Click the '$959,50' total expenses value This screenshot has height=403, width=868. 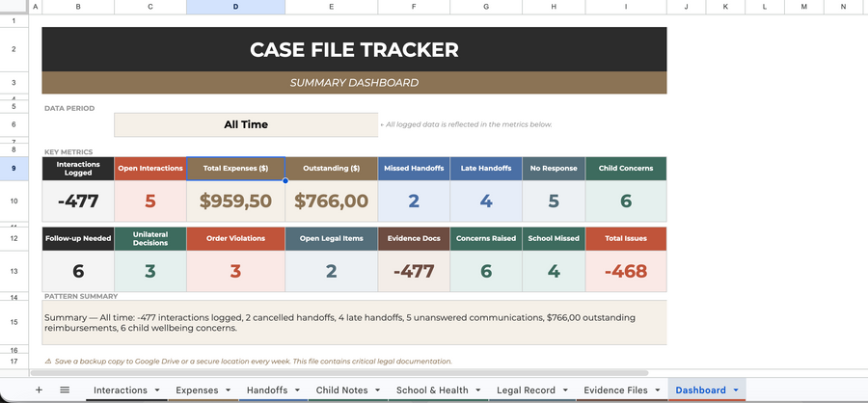pos(236,201)
